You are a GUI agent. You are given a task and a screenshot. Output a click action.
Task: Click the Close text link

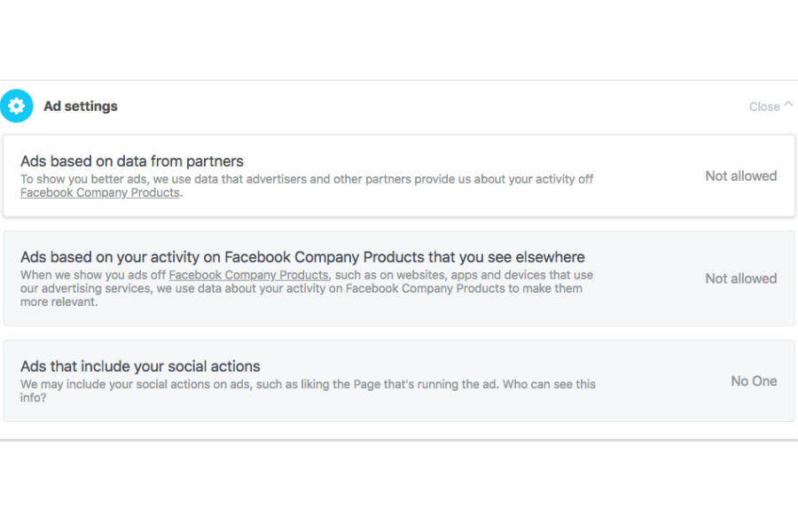763,106
